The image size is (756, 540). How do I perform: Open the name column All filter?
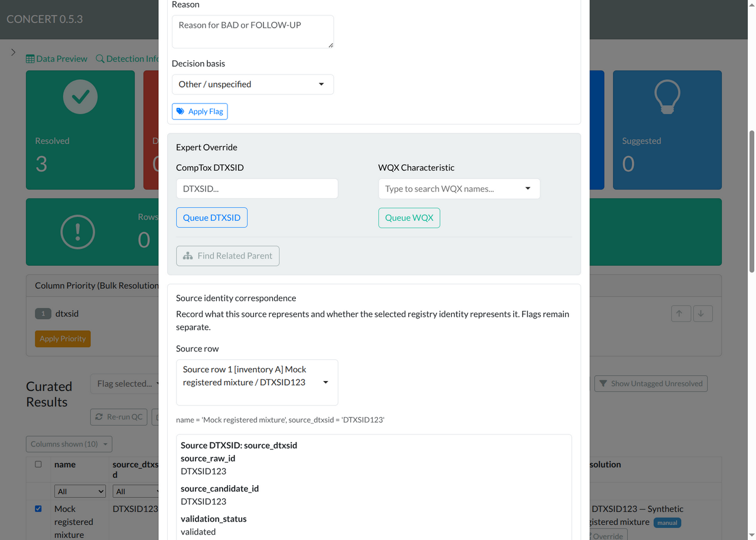(x=80, y=492)
